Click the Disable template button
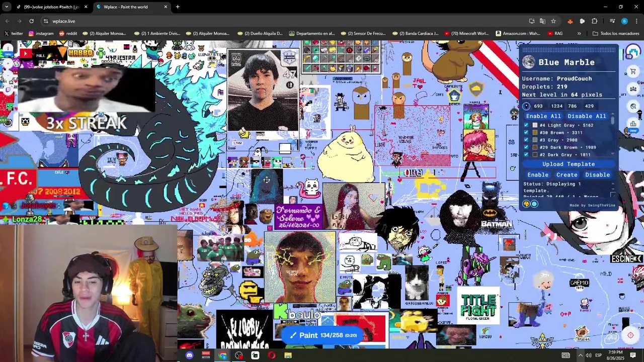The image size is (644, 362). [x=597, y=175]
